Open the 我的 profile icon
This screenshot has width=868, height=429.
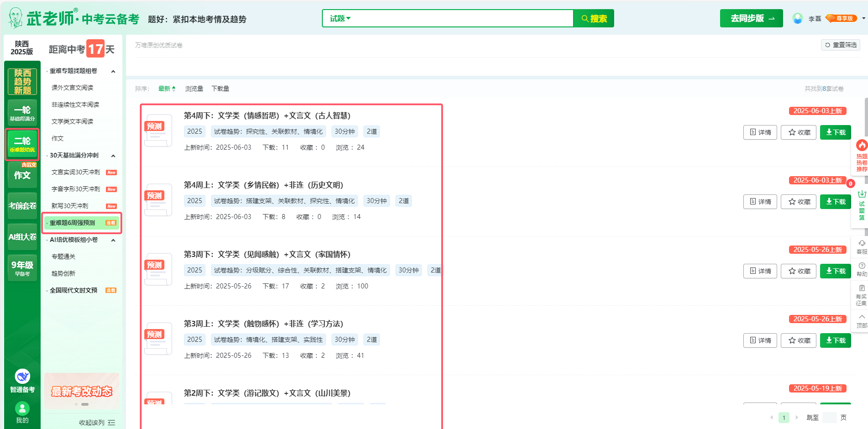click(22, 408)
